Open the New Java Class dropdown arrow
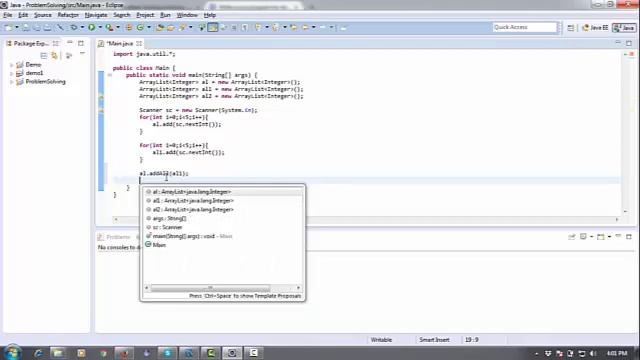Image resolution: width=640 pixels, height=360 pixels. [149, 27]
